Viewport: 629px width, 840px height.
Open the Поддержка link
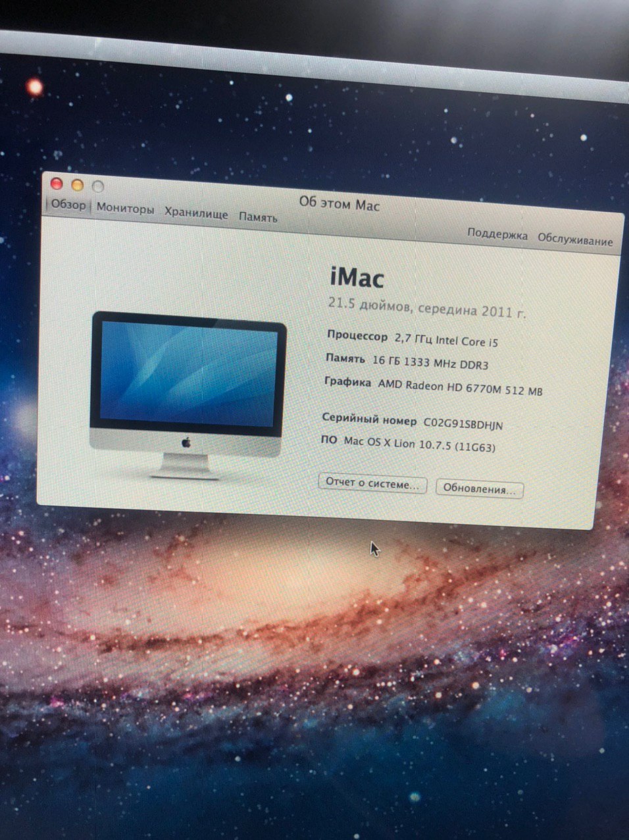click(497, 234)
